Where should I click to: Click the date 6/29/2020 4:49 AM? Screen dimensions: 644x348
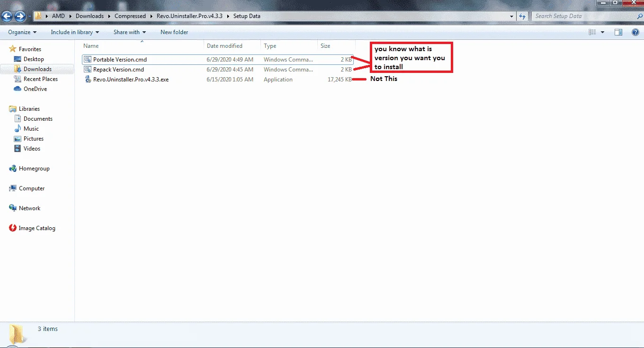(230, 60)
